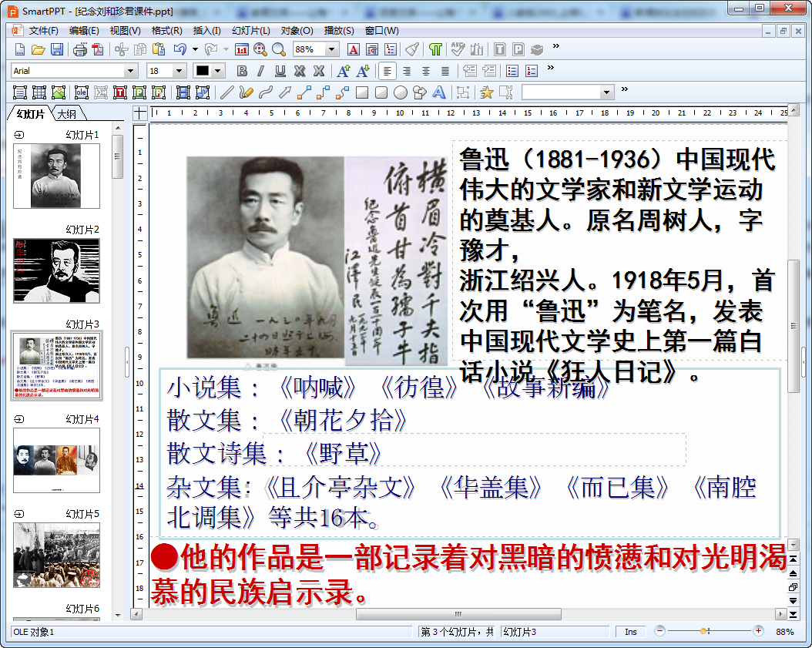The height and width of the screenshot is (648, 812).
Task: Create a new presentation document
Action: tap(19, 50)
